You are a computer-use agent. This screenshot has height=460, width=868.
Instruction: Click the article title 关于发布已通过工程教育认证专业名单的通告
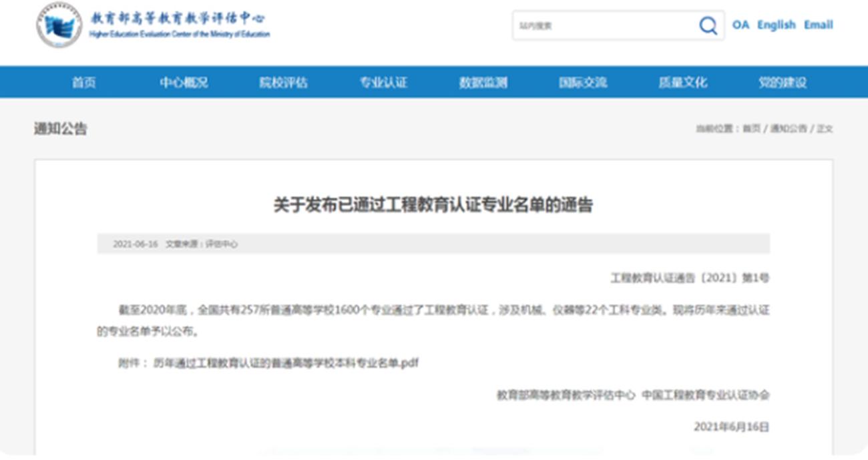[x=434, y=206]
